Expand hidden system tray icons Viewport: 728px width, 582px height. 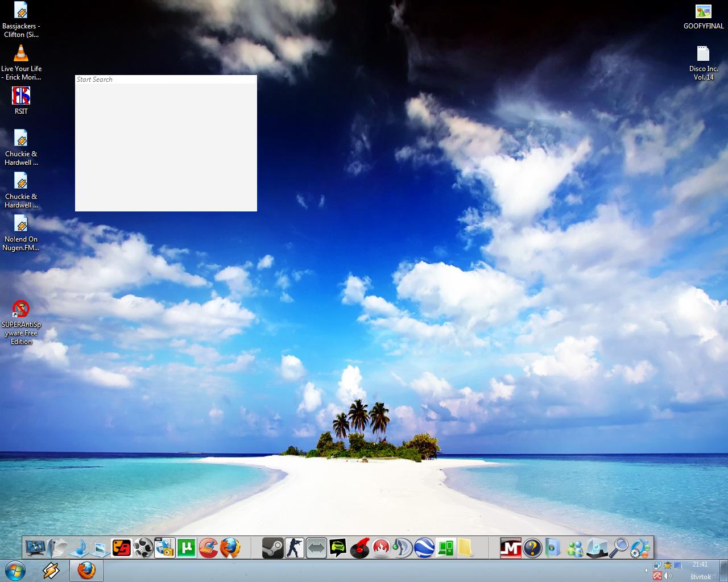coord(646,570)
